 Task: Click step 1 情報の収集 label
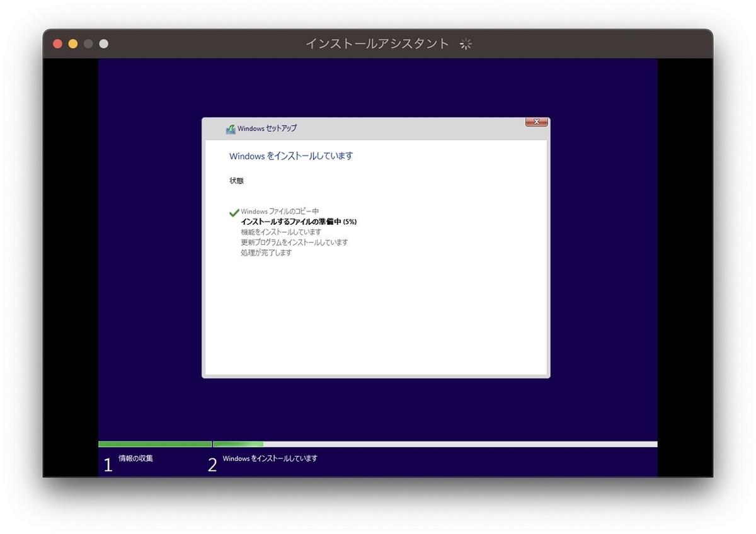(x=135, y=458)
